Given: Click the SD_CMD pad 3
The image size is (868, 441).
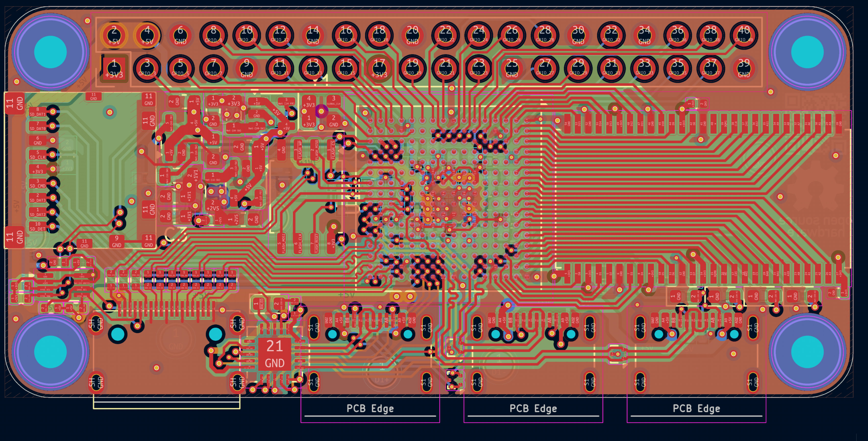Looking at the screenshot, I should point(38,183).
